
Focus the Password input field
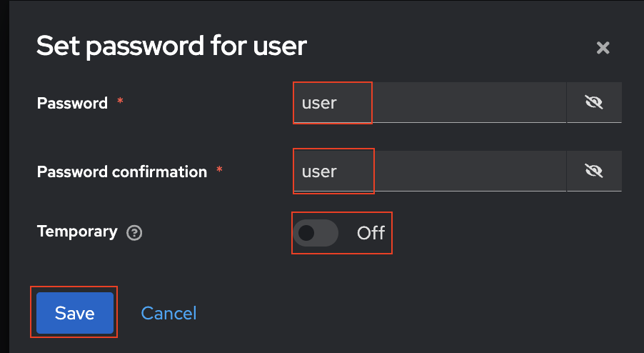428,102
